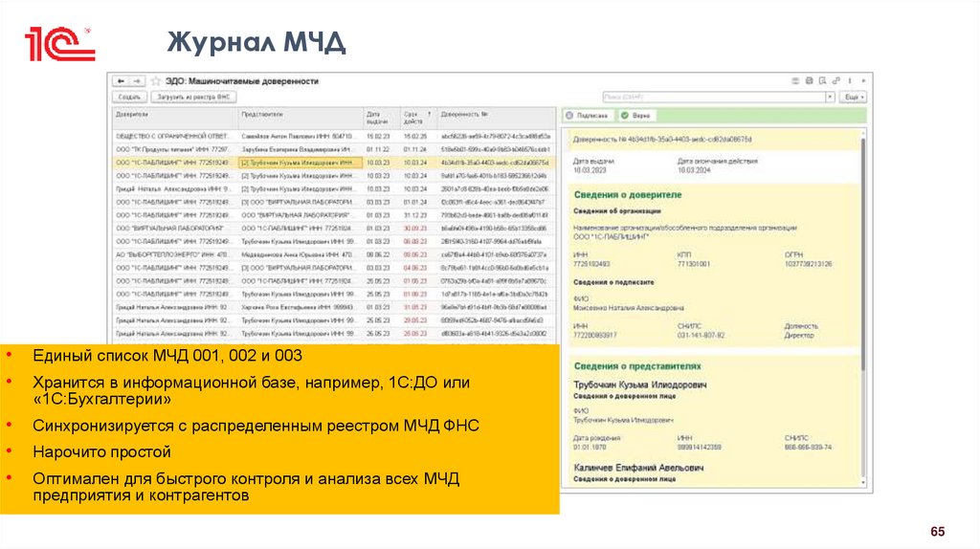Click the Медведникова Анна Юрьевна representative cell
This screenshot has height=549, width=980.
click(x=301, y=254)
